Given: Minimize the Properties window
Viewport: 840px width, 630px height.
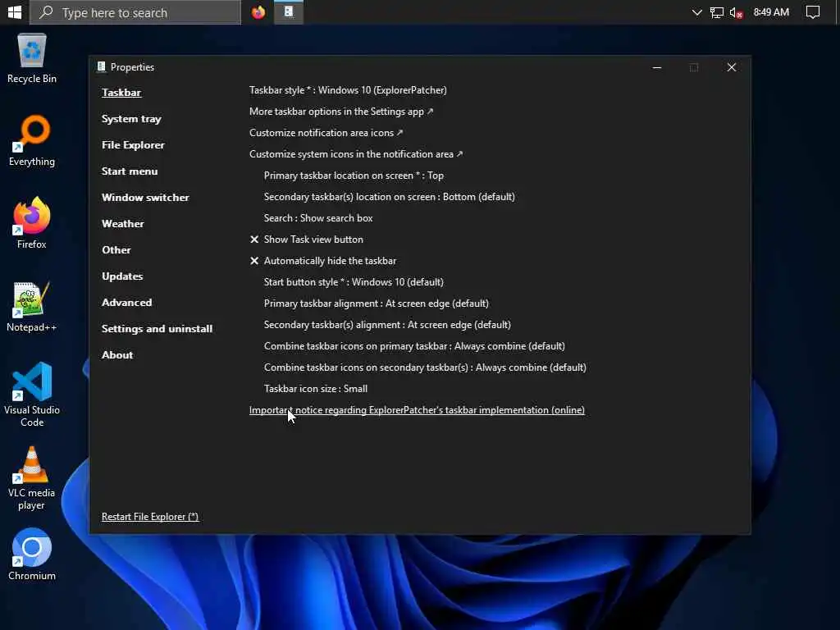Looking at the screenshot, I should 657,67.
